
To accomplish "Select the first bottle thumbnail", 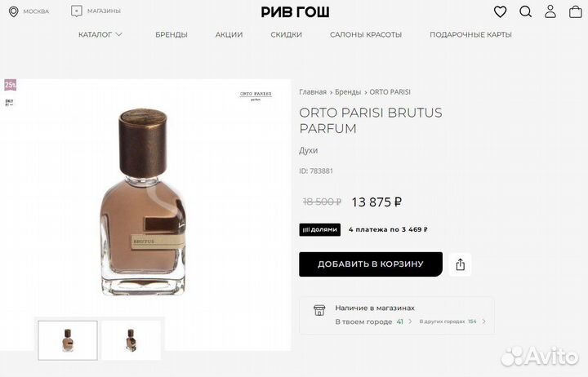I will [x=68, y=340].
